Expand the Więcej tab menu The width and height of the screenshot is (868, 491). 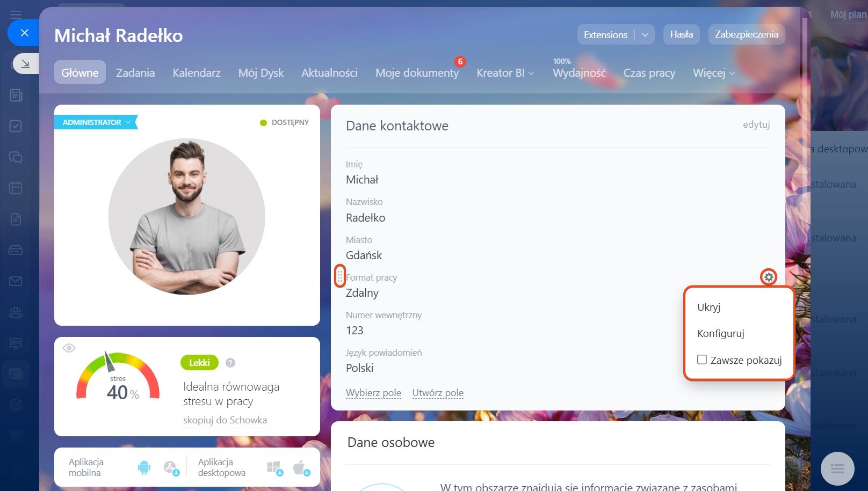pos(714,73)
